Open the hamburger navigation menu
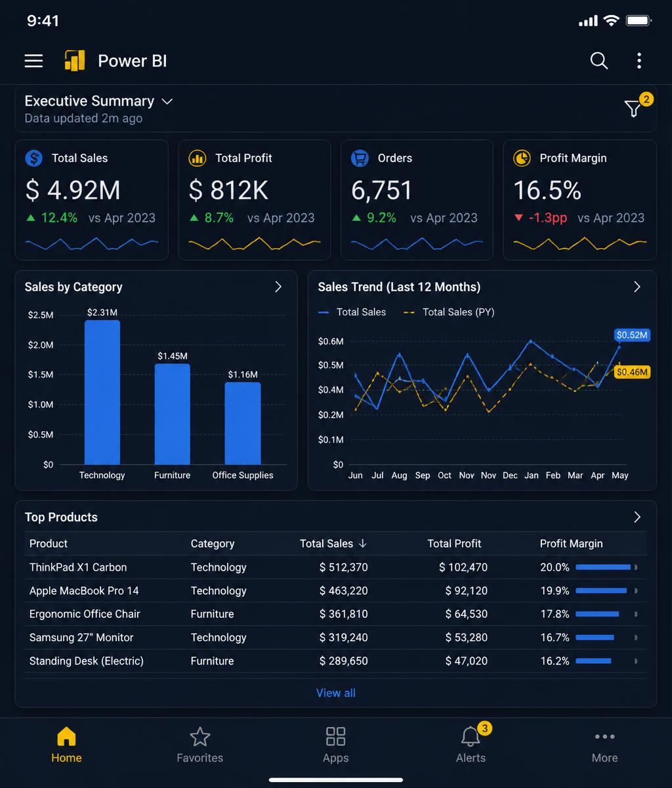Viewport: 672px width, 788px height. tap(33, 61)
